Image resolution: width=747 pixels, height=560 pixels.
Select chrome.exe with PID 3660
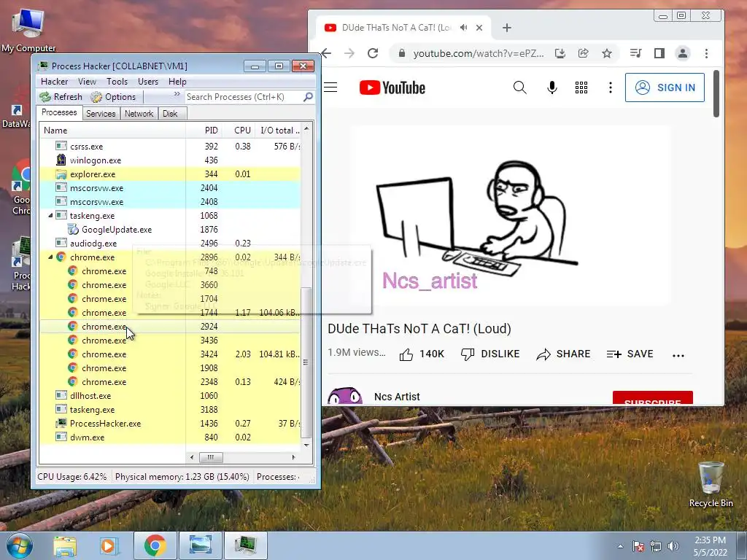(170, 285)
